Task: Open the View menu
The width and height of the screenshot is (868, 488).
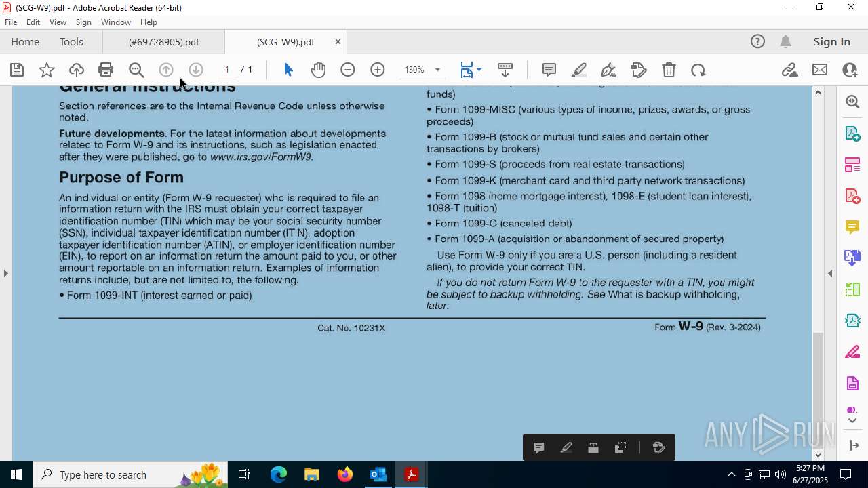Action: 58,22
